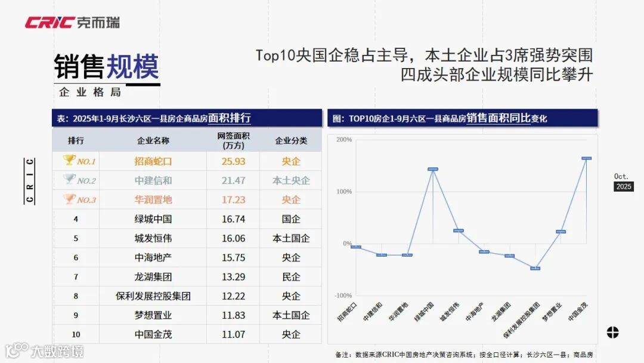Screen dimensions: 644x363
Task: Click the -100% axis label
Action: coord(343,296)
